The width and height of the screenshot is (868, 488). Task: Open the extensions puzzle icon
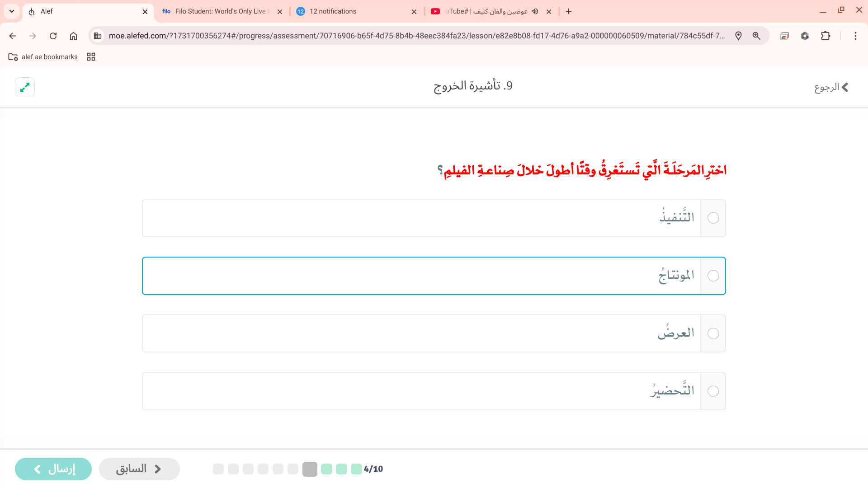pos(826,36)
